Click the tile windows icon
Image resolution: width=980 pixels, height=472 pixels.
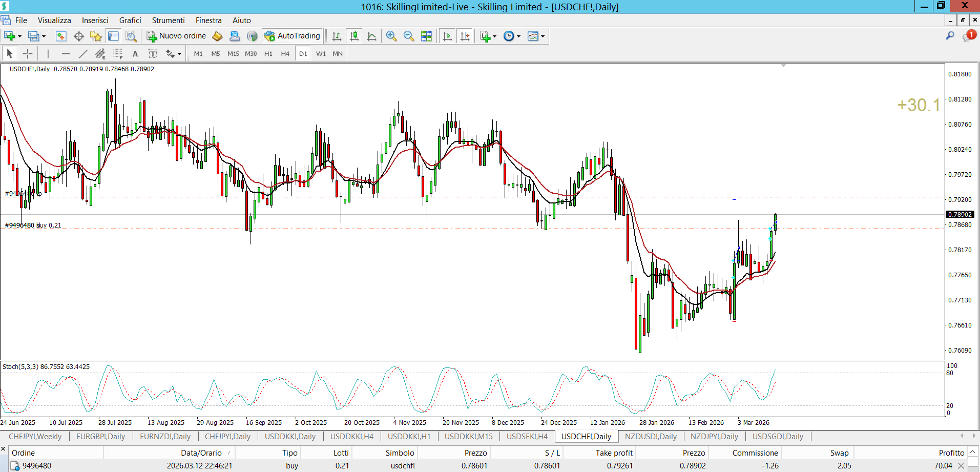pos(426,36)
